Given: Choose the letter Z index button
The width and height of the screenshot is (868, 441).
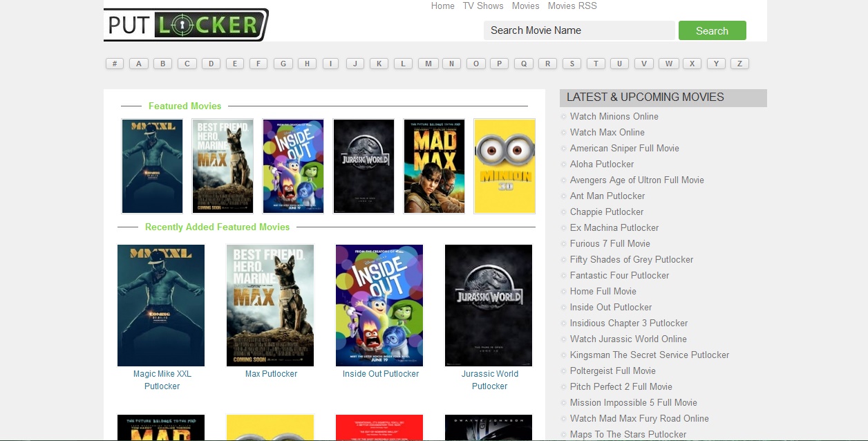Looking at the screenshot, I should click(739, 64).
